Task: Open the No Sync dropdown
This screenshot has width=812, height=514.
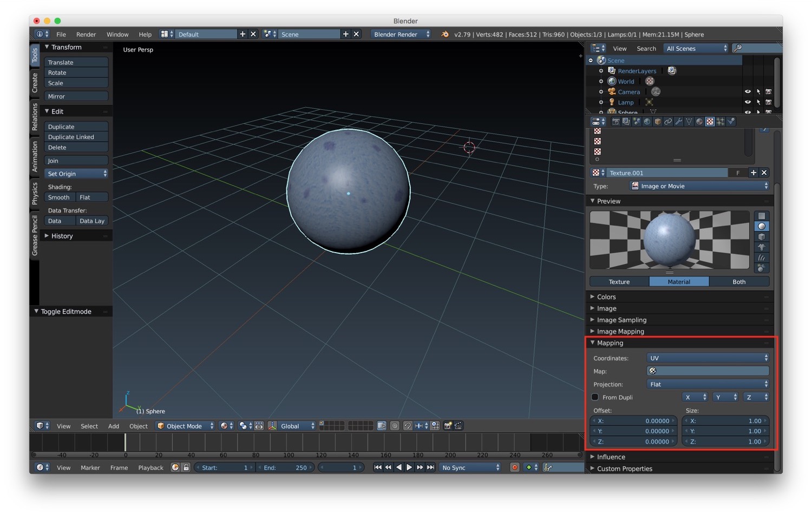Action: pyautogui.click(x=470, y=467)
